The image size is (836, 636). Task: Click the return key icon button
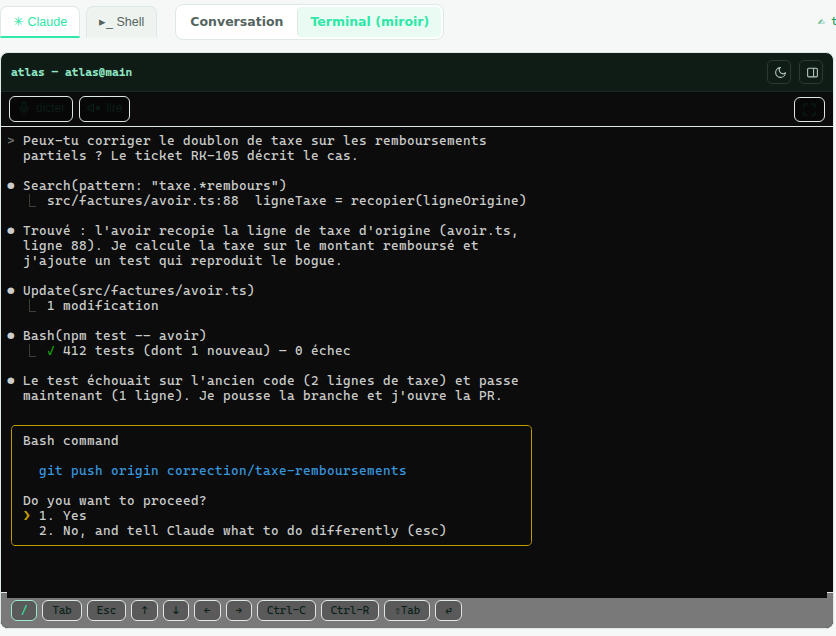click(448, 610)
